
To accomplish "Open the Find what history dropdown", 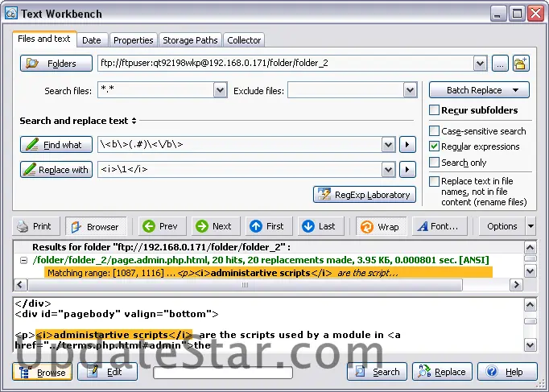I will [x=388, y=145].
